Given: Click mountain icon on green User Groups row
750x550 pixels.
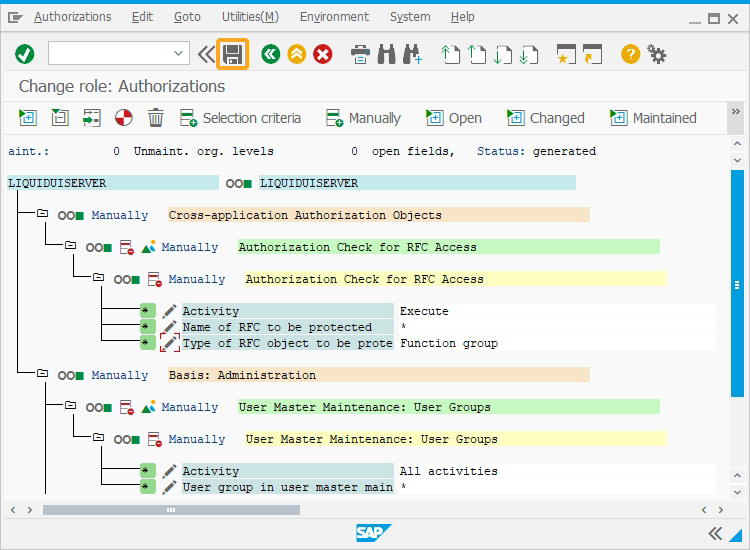Looking at the screenshot, I should (148, 407).
